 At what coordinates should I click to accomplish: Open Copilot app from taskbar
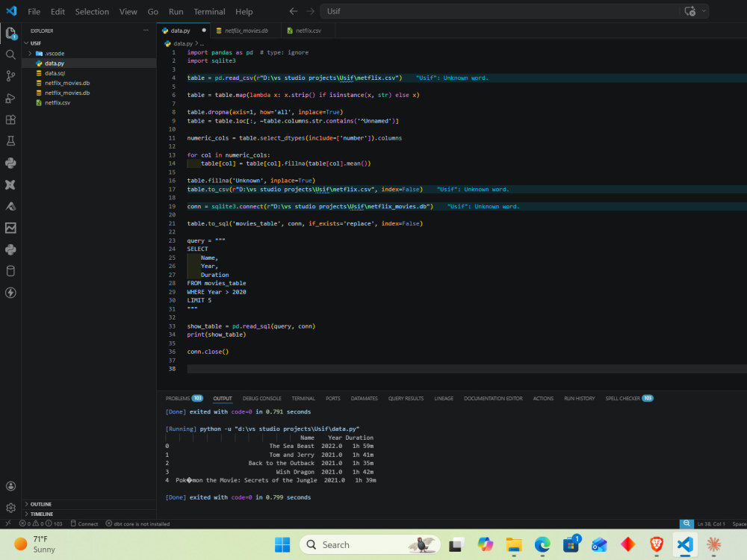pos(485,544)
